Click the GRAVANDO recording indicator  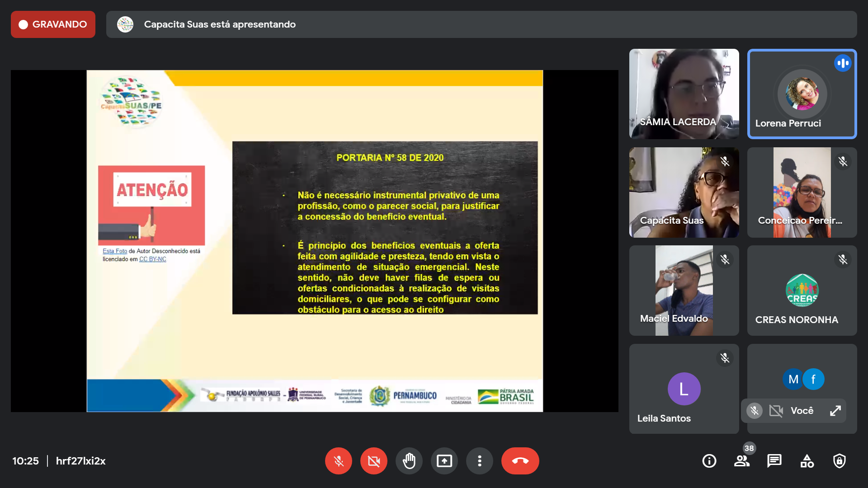coord(53,24)
